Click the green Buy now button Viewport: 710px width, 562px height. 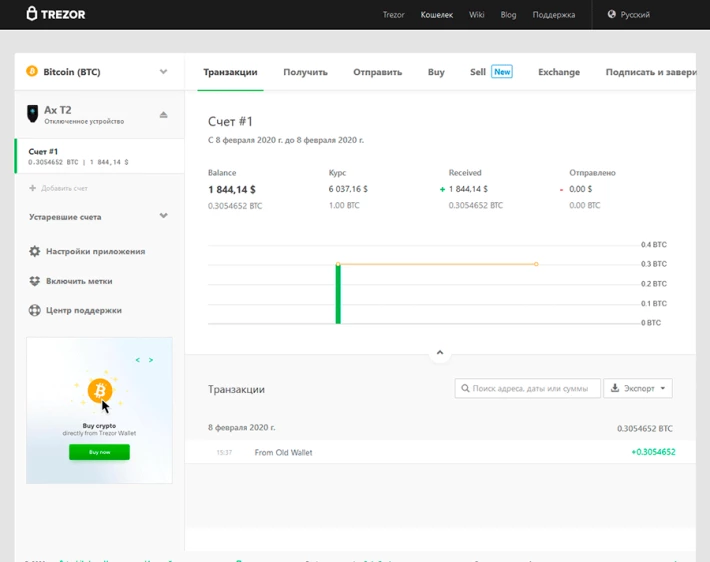coord(99,452)
